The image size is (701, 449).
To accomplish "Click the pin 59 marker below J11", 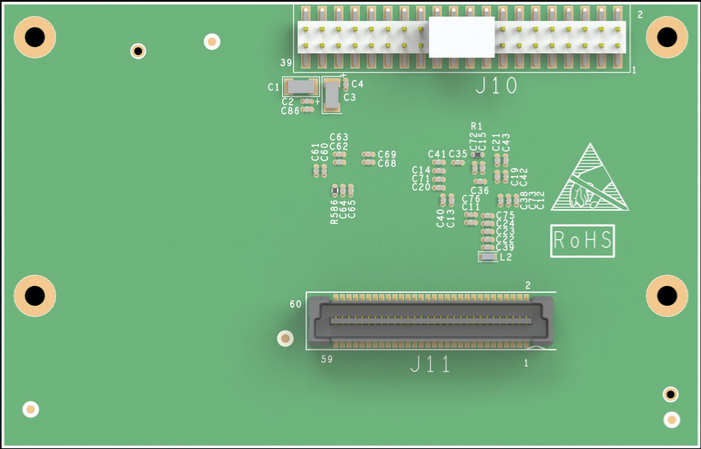I will (x=327, y=359).
